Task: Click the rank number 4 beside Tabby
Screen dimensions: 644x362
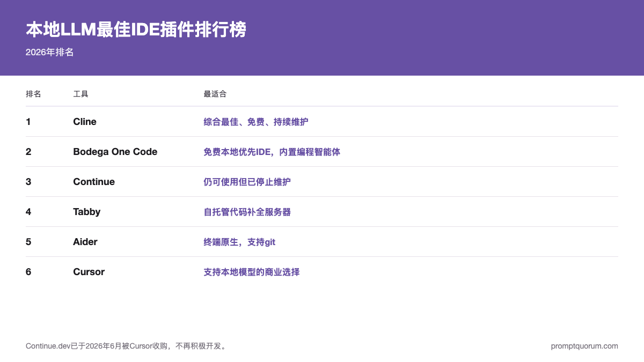Action: coord(28,212)
